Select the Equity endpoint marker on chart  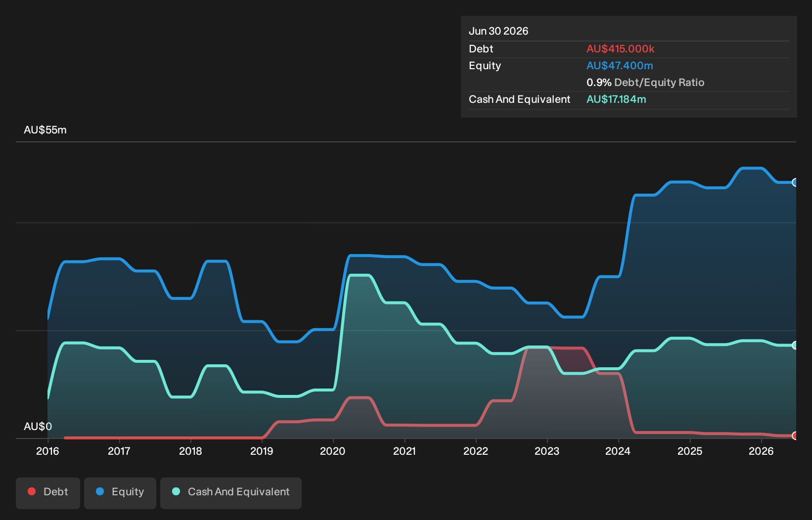795,182
